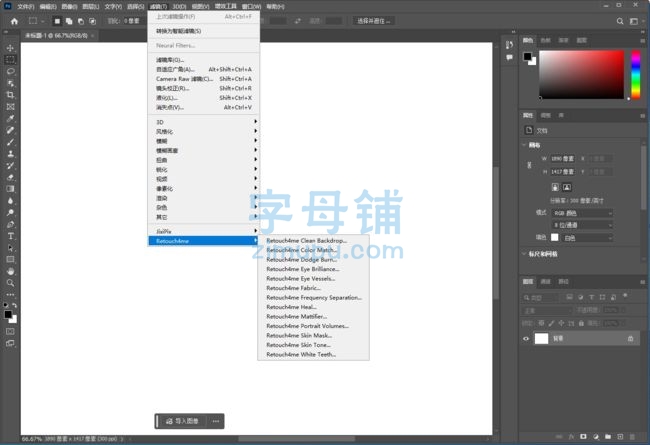Click the History panel icon
The width and height of the screenshot is (650, 445).
509,45
